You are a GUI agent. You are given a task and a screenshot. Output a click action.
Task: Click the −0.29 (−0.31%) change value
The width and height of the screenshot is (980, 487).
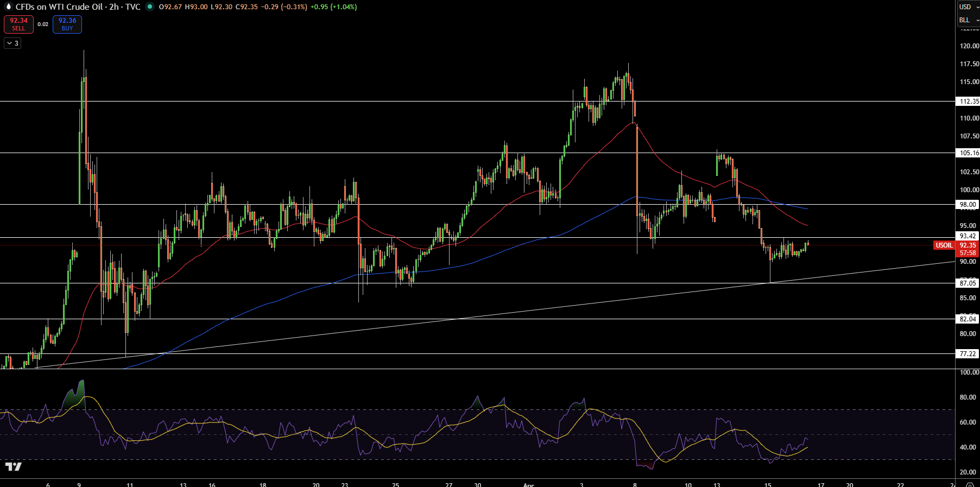(x=284, y=7)
